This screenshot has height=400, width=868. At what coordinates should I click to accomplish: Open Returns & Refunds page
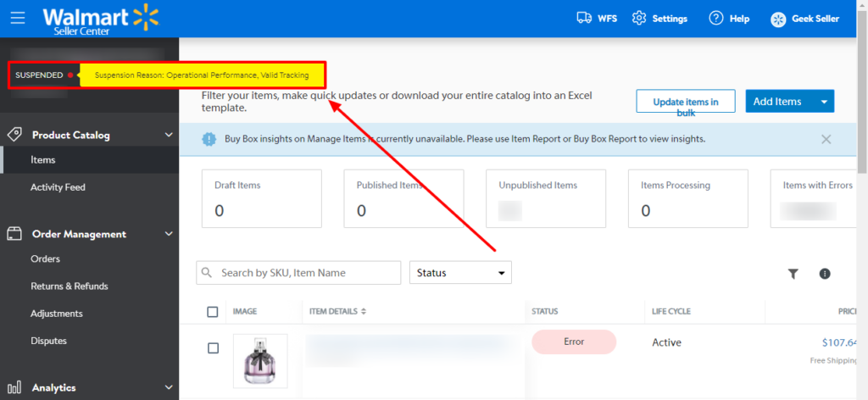tap(70, 286)
